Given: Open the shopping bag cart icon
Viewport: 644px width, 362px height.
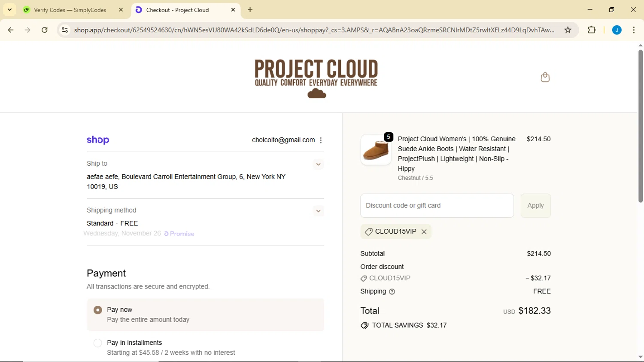Looking at the screenshot, I should (x=545, y=77).
